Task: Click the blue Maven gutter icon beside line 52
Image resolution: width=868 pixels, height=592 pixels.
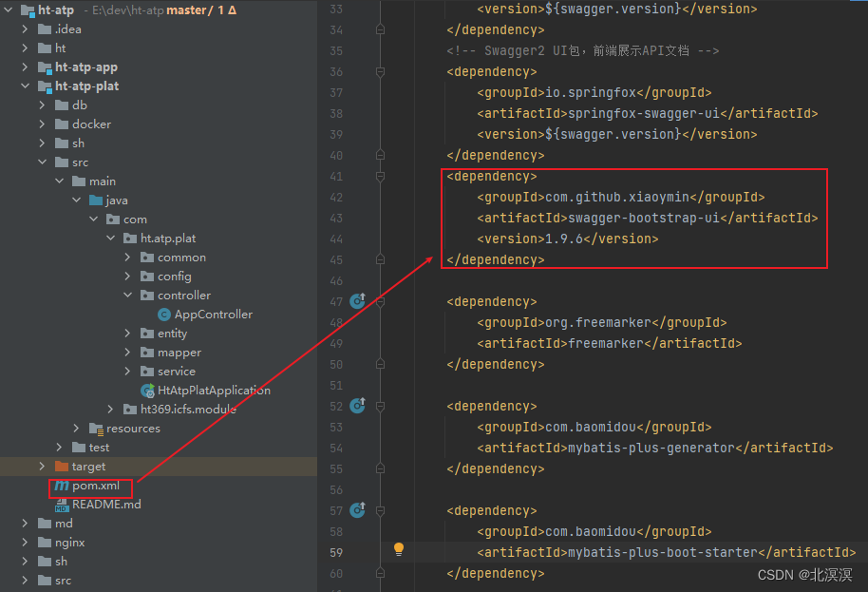Action: 357,406
